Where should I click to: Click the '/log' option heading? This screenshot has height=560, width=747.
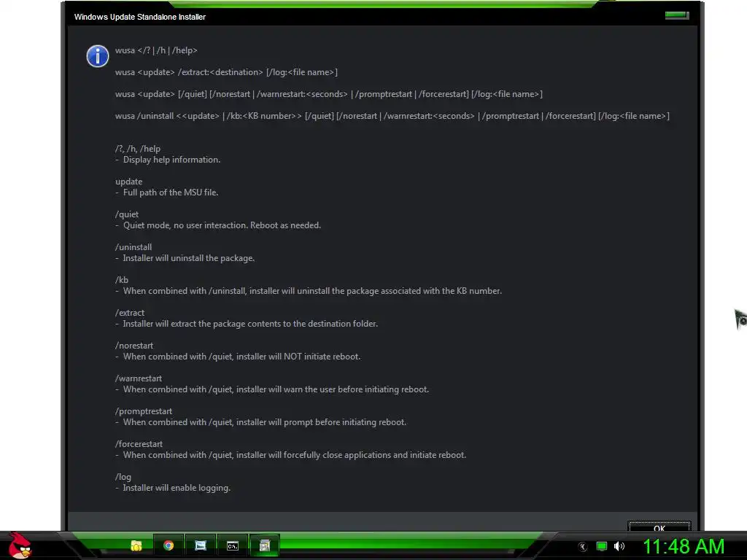(x=123, y=477)
